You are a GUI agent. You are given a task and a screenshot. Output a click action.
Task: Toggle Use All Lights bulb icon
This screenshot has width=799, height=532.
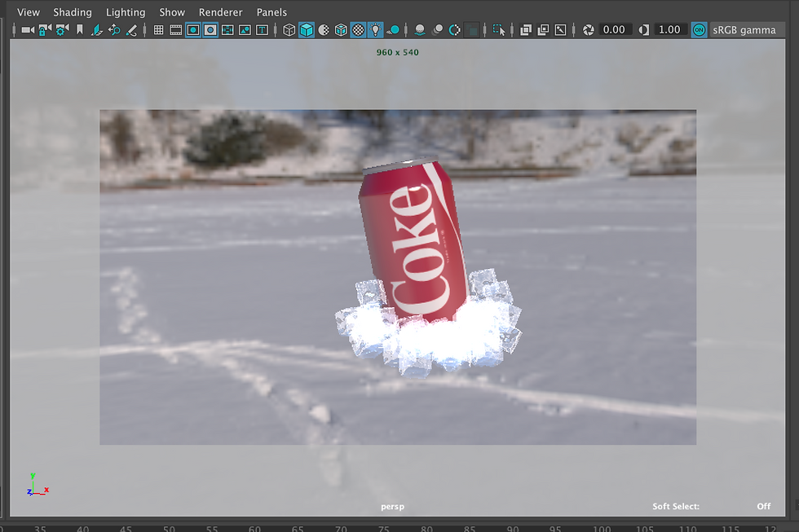[376, 30]
